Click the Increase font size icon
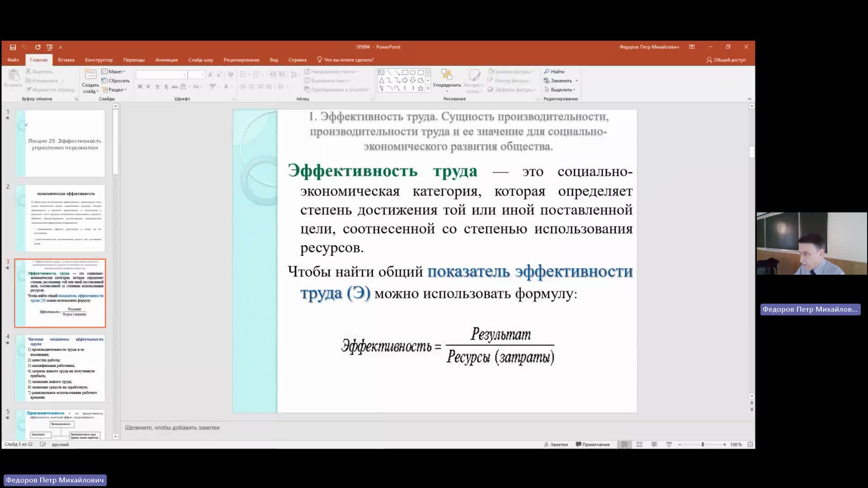The width and height of the screenshot is (868, 488). pos(210,75)
